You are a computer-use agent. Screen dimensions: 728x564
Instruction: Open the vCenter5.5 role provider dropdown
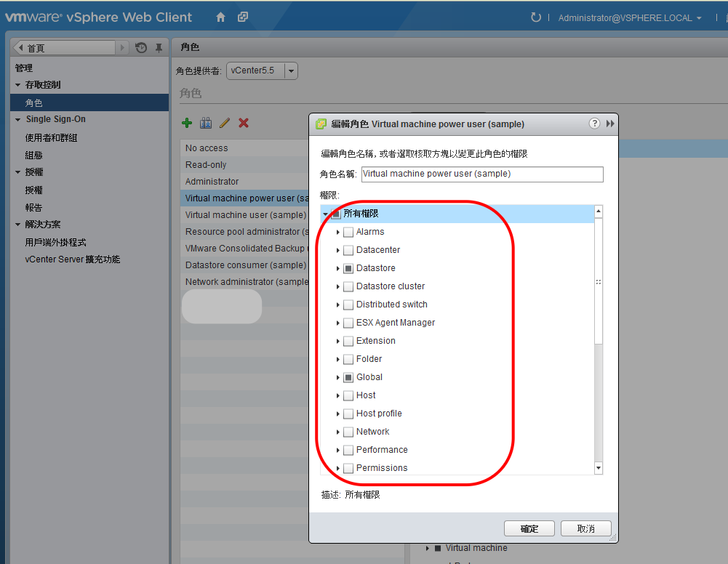[291, 71]
